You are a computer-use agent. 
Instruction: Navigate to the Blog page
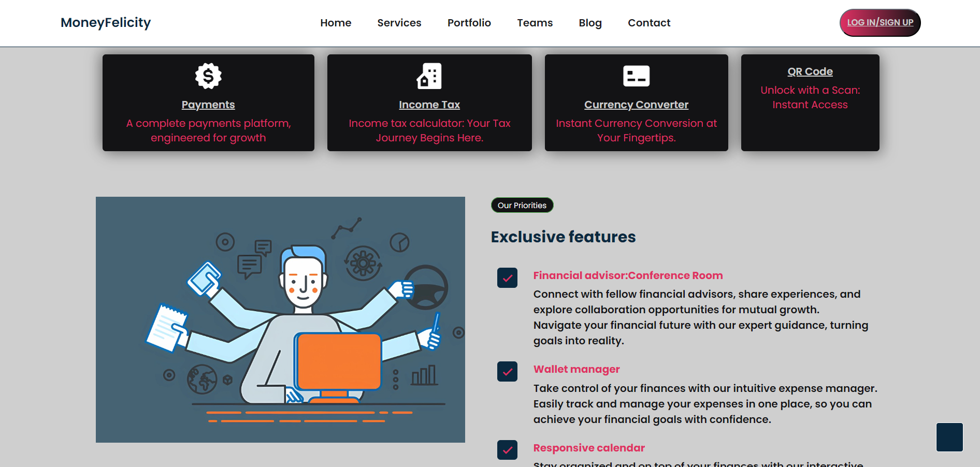pyautogui.click(x=590, y=23)
